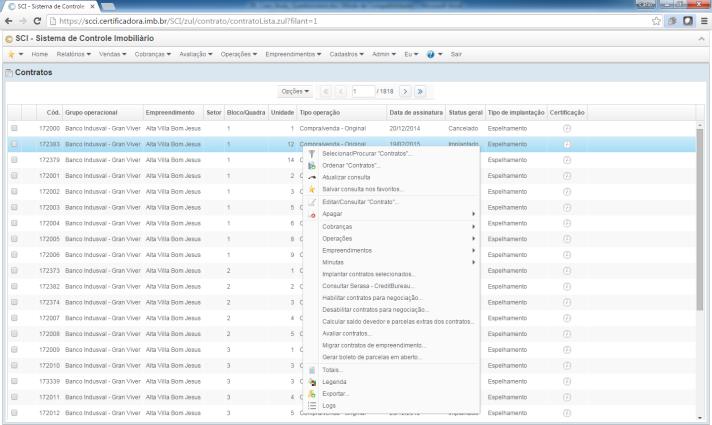Reload the page with browser refresh button
This screenshot has width=712, height=425.
coord(37,21)
